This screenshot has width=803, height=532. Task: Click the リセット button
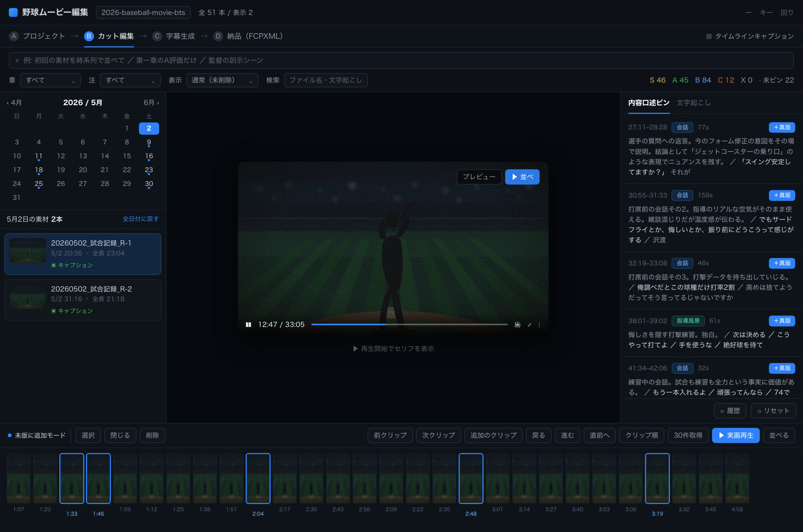pos(774,411)
